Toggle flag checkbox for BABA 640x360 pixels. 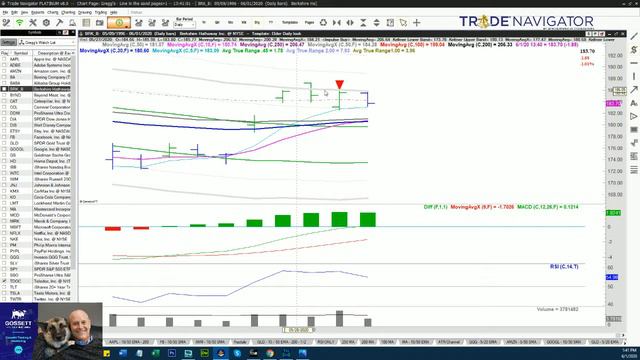4,83
